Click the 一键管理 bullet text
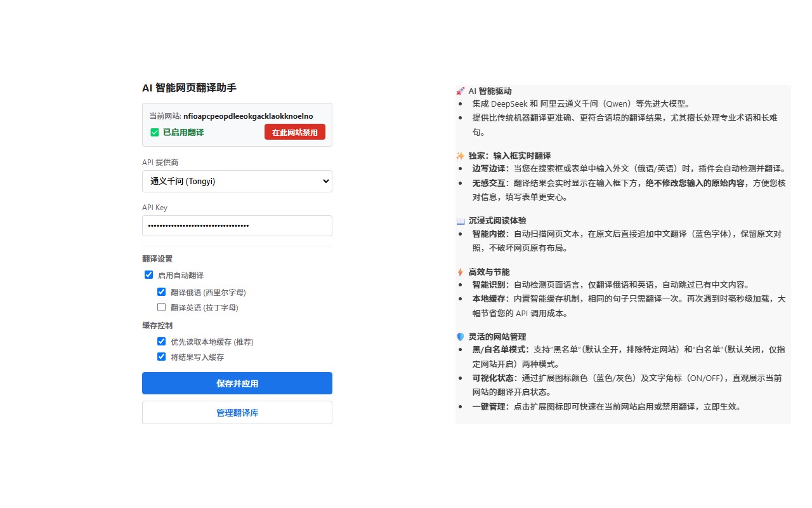This screenshot has height=508, width=812. pos(607,407)
